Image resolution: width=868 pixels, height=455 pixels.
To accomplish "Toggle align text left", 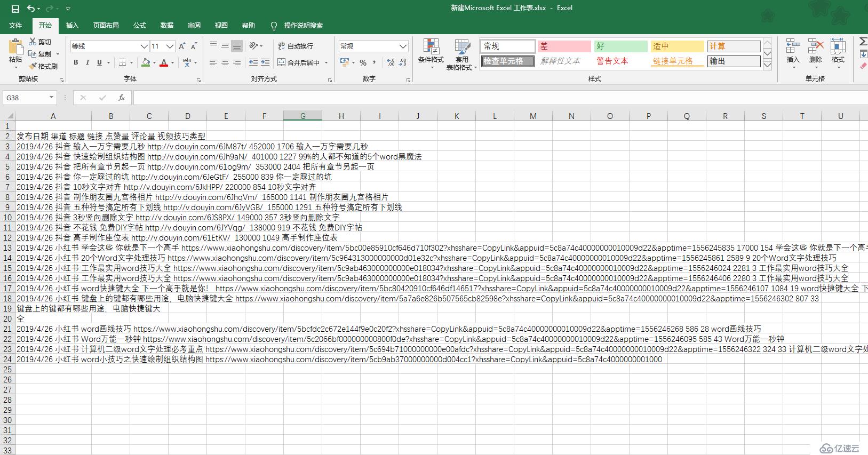I will click(x=213, y=62).
